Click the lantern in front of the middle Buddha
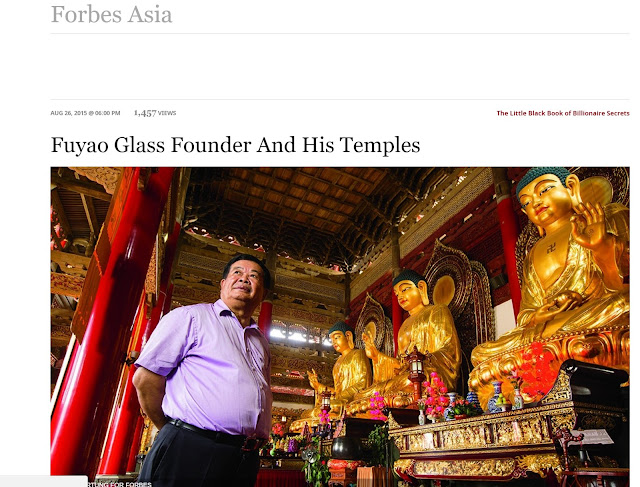This screenshot has height=487, width=640. pos(416,369)
